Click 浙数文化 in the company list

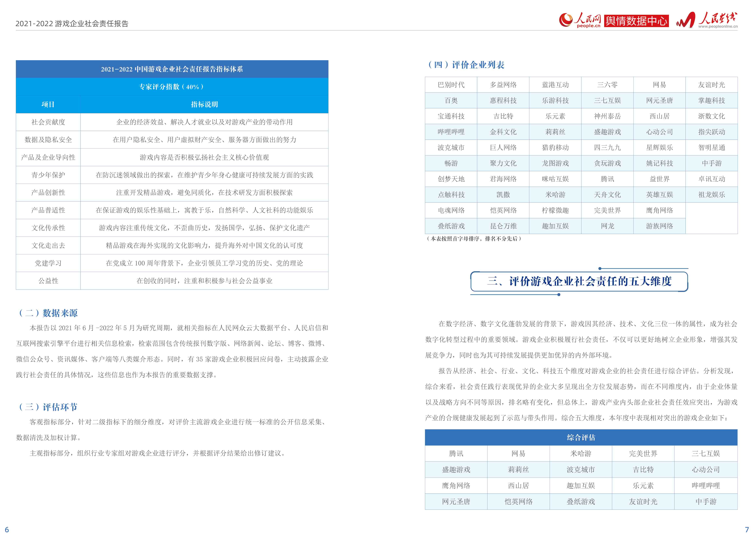pos(712,116)
